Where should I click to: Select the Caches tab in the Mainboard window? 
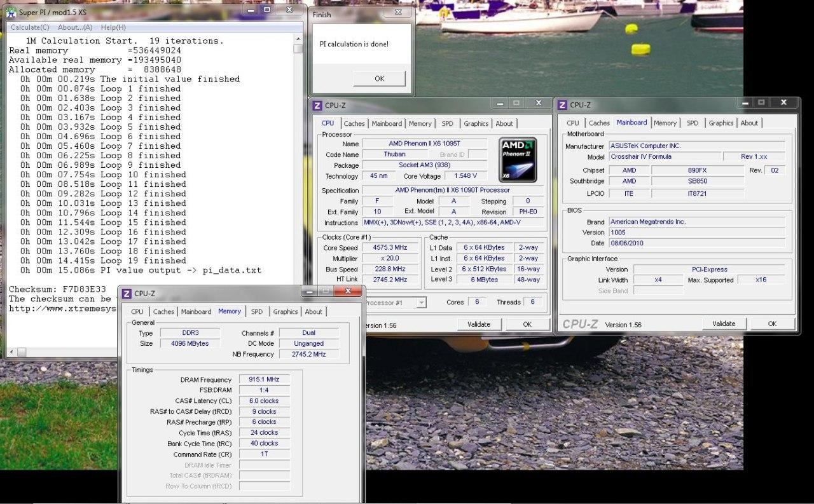(599, 123)
